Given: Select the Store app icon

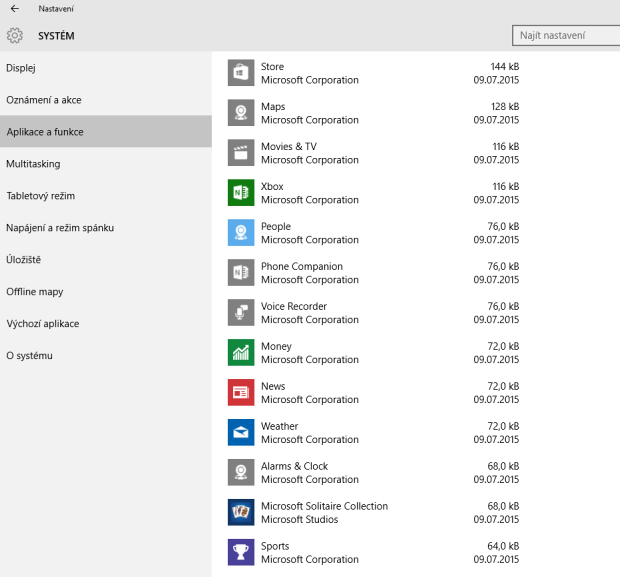Looking at the screenshot, I should click(241, 73).
